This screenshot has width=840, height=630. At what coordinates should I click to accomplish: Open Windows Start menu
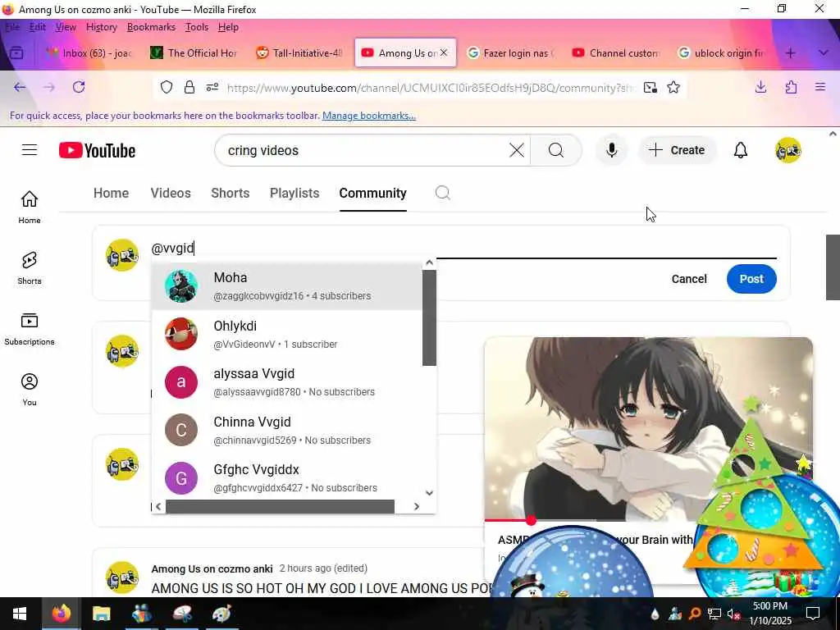(20, 614)
